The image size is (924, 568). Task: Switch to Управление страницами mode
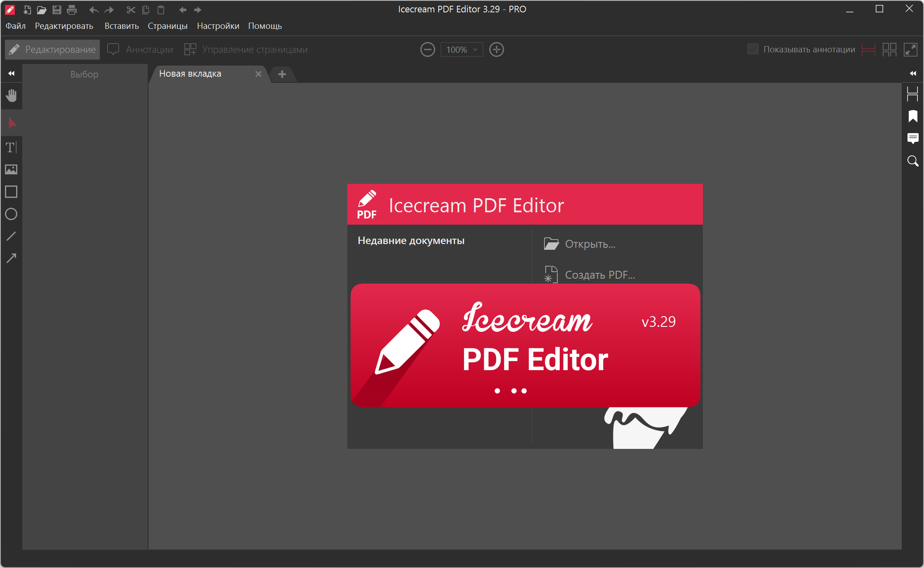[x=246, y=49]
